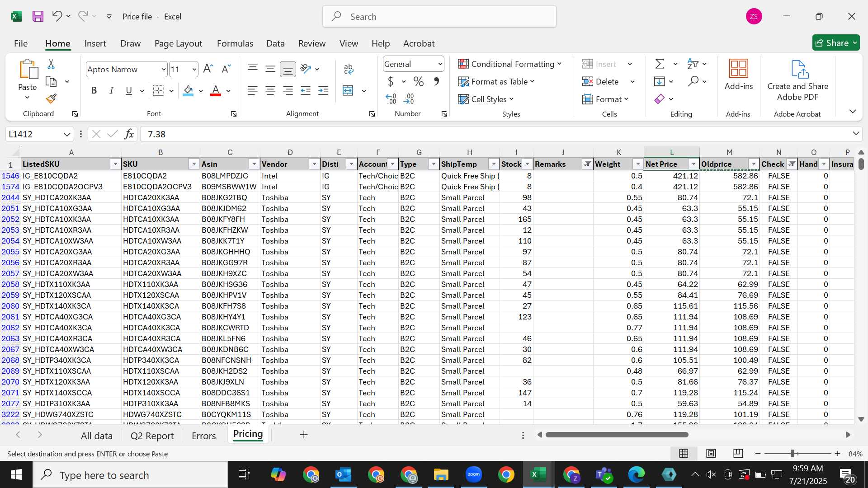Screen dimensions: 868x488
Task: Toggle Center horizontal alignment
Action: (270, 91)
